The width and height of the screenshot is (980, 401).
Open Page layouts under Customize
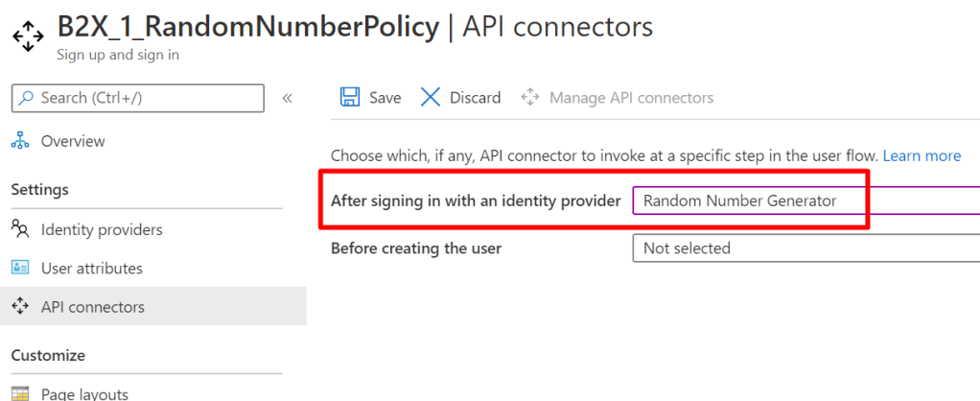pos(84,393)
